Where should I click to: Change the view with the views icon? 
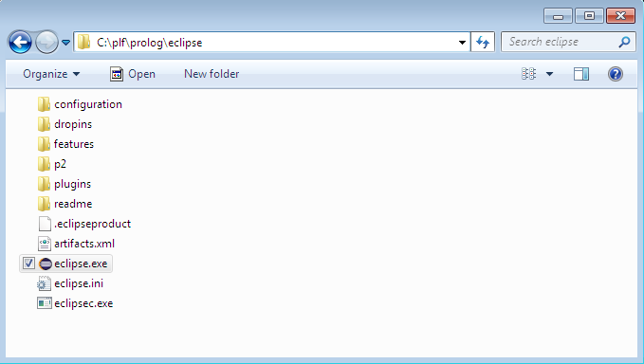528,74
